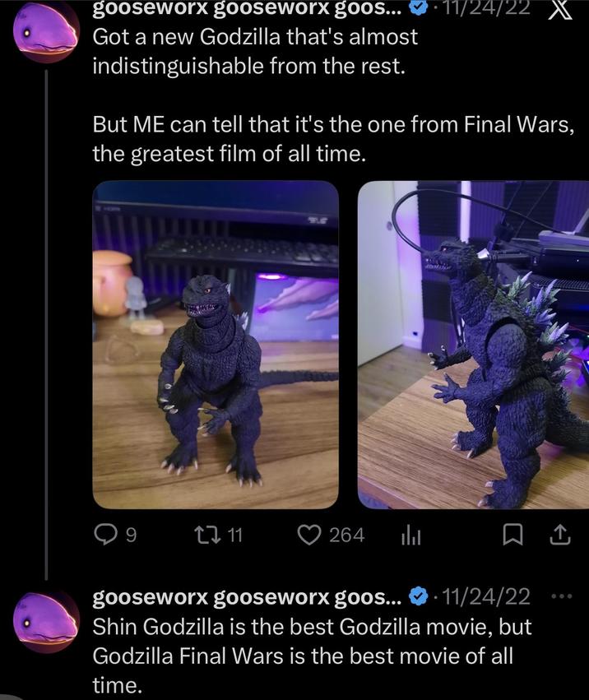View tweet analytics bar chart icon

click(410, 535)
